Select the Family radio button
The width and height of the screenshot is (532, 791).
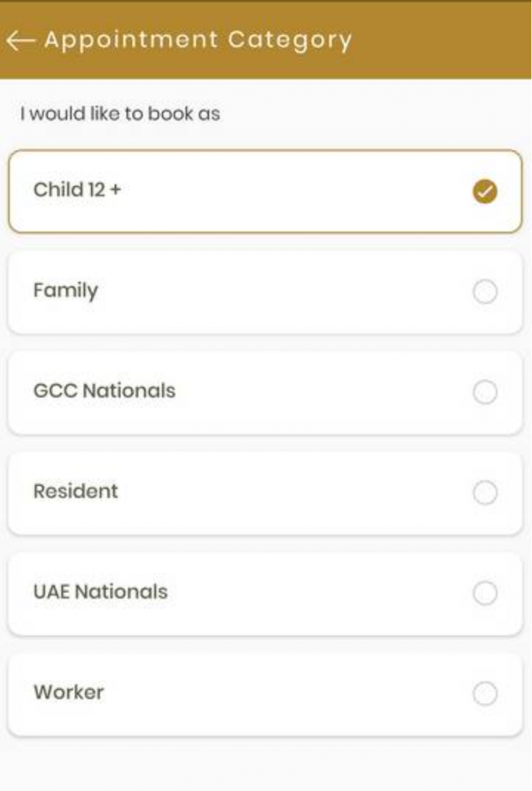[x=485, y=292]
